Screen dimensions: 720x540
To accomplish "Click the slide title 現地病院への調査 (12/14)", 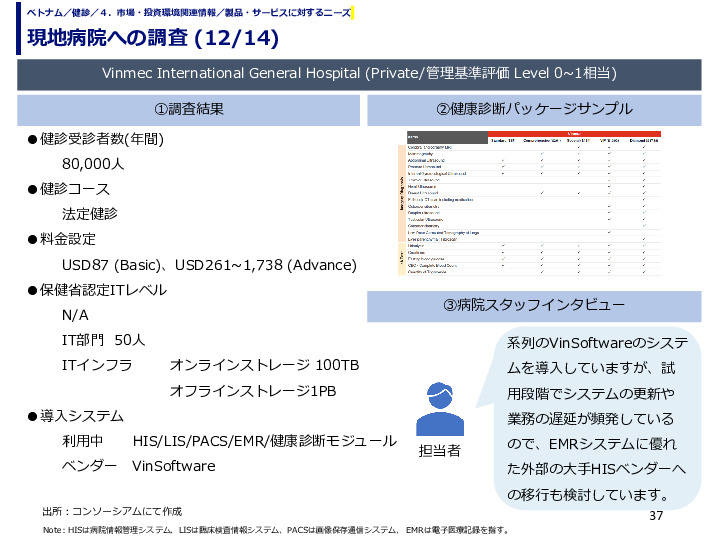I will click(153, 38).
